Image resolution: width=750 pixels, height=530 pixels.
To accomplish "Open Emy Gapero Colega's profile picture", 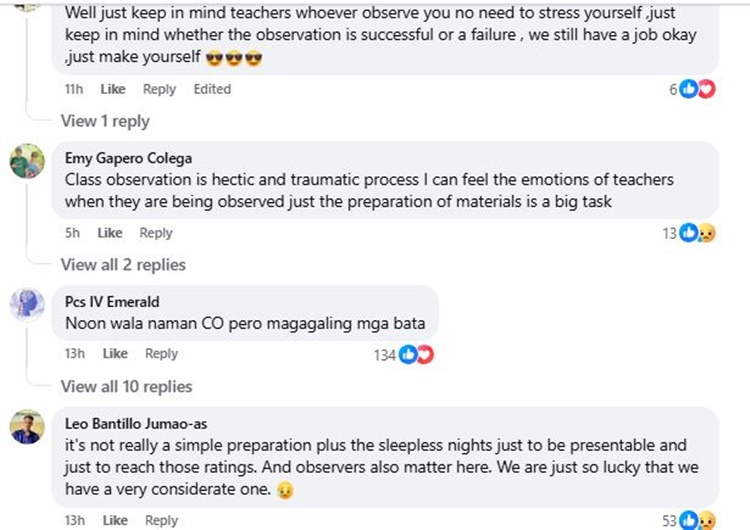I will pos(27,161).
